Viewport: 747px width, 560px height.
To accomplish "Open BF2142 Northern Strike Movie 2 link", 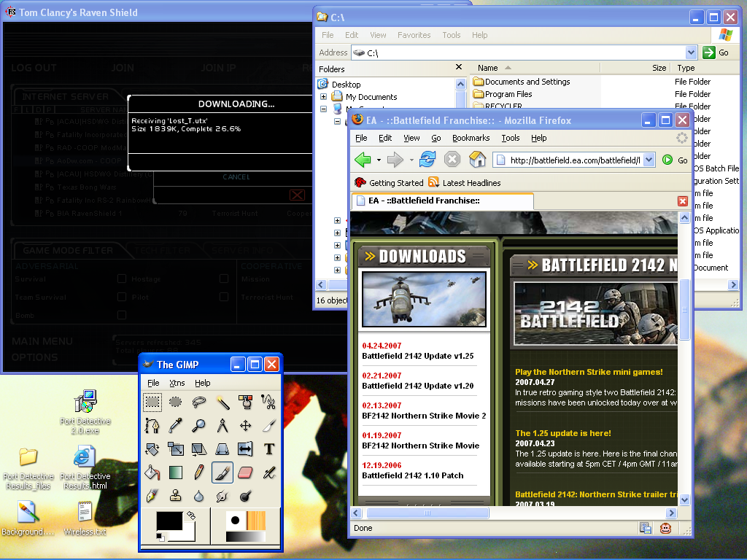I will click(424, 416).
